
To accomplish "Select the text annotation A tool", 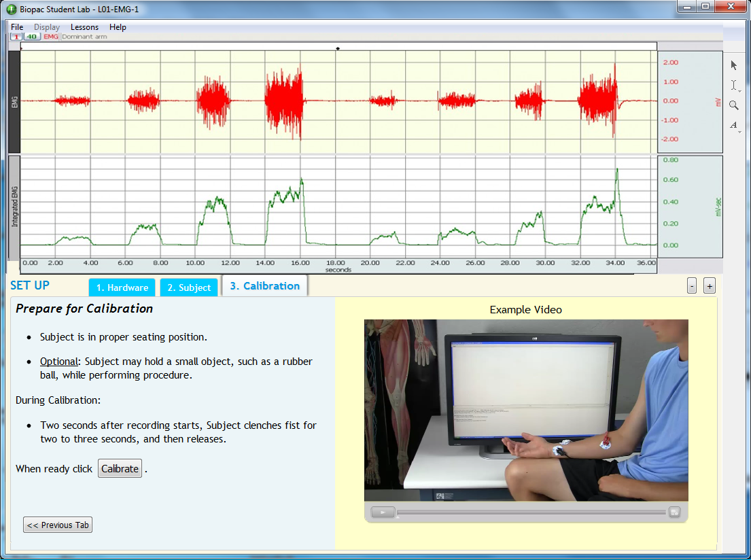I will pos(734,125).
